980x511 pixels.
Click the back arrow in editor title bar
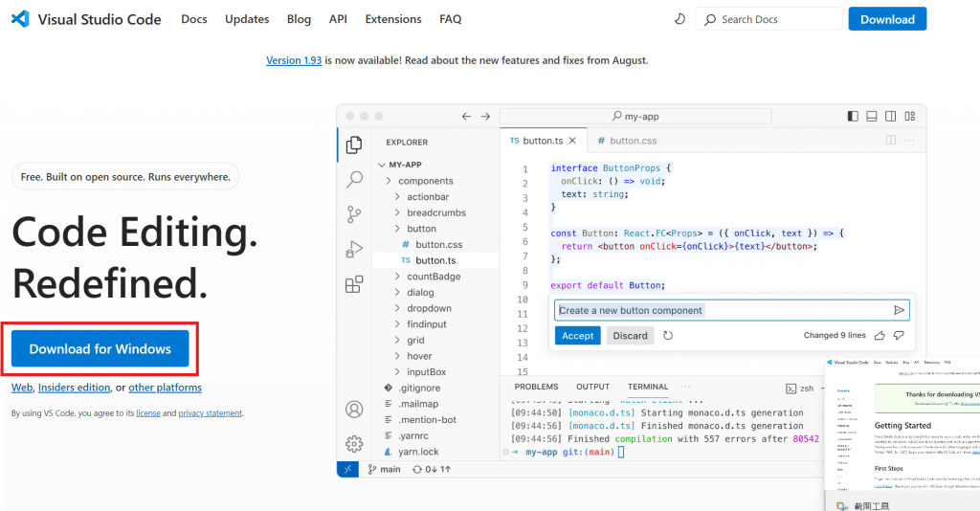point(466,117)
